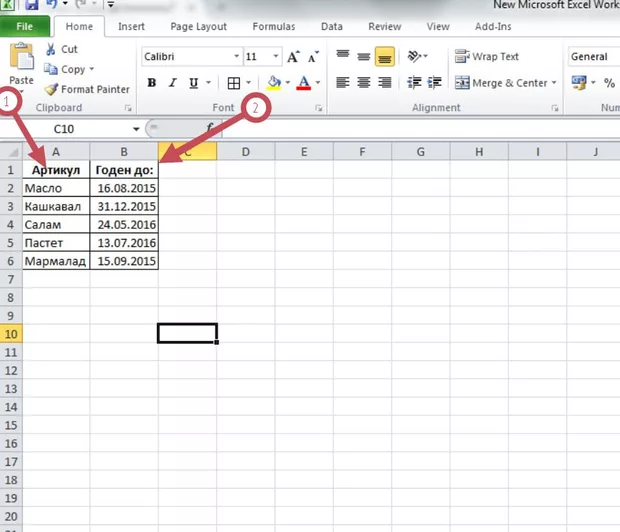Select cell containing Мармалад

(x=56, y=261)
